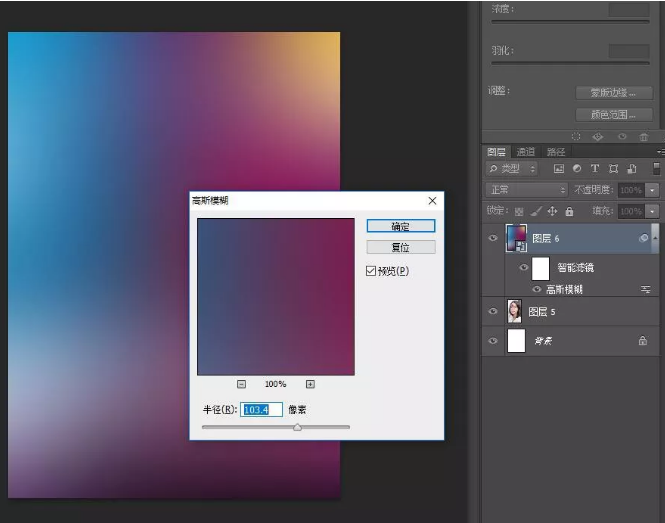Image resolution: width=665 pixels, height=523 pixels.
Task: Switch to the 路径 paths tab
Action: click(555, 152)
